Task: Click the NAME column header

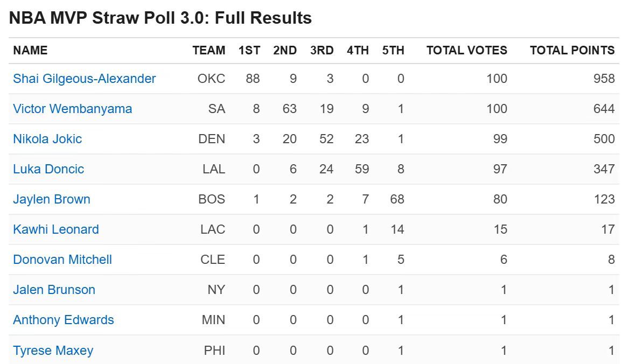Action: 30,51
